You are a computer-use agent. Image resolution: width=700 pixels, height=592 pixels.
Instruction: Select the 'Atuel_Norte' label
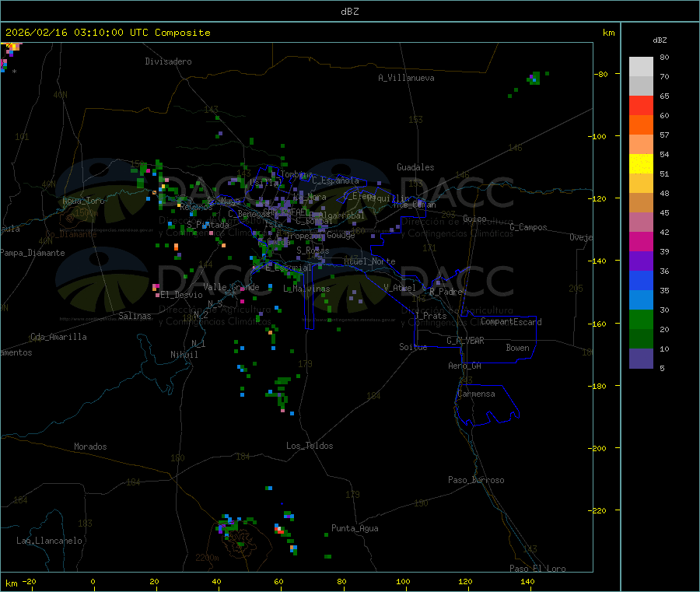369,261
